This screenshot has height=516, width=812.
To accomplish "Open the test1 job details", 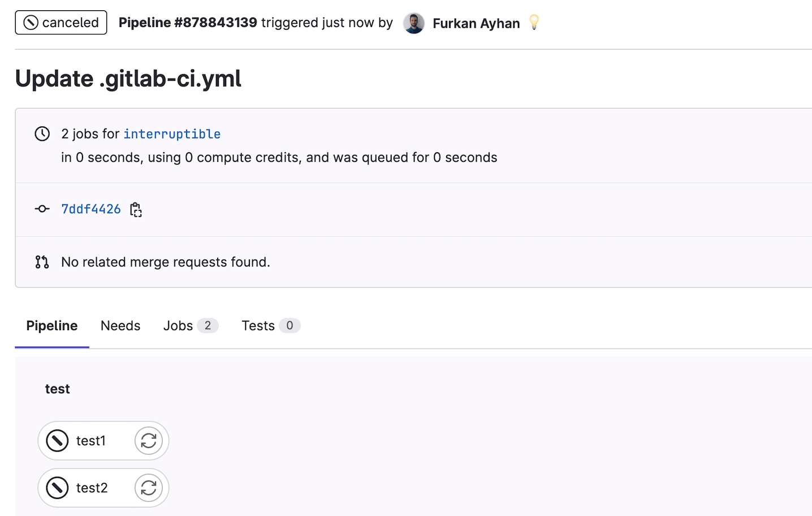I will point(91,441).
